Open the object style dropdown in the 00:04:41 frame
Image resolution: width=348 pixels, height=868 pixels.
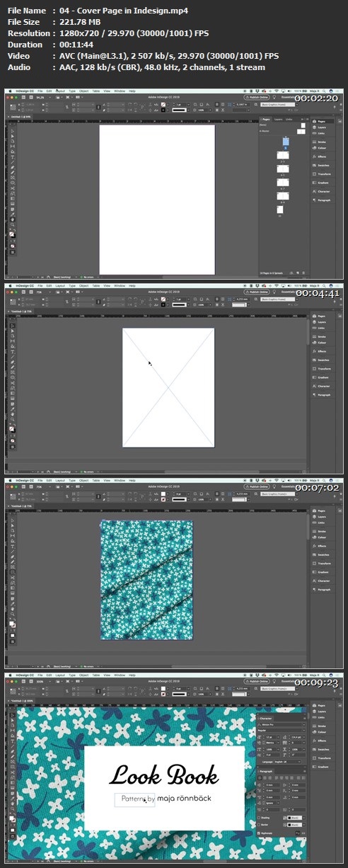(279, 299)
